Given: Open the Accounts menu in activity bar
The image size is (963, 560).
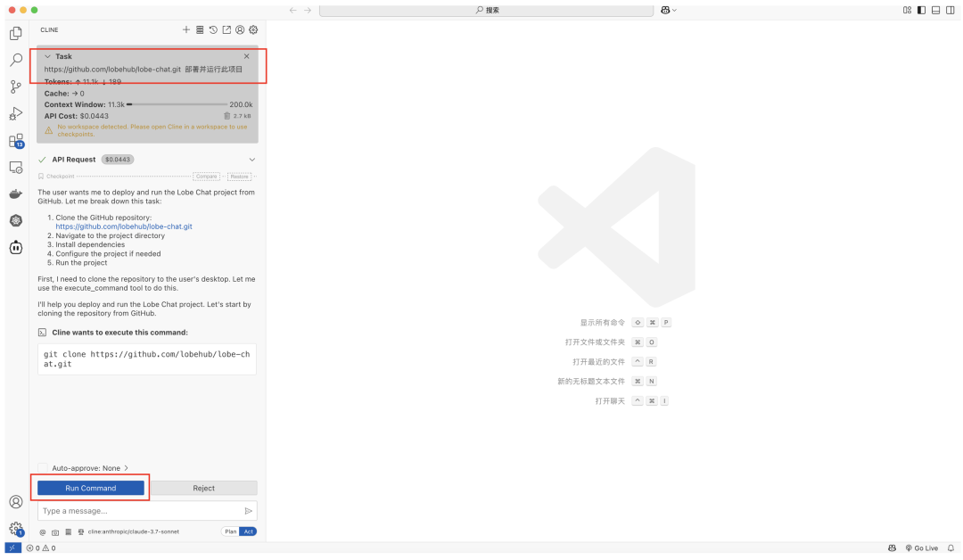Looking at the screenshot, I should (16, 502).
